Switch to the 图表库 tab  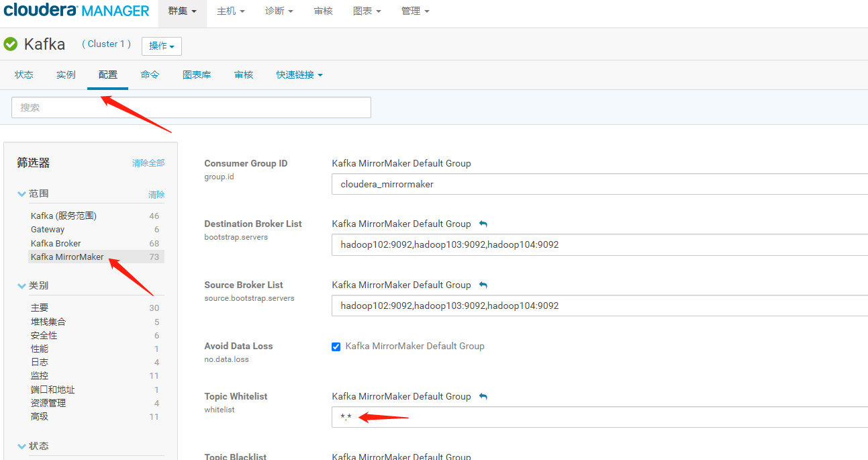point(197,75)
